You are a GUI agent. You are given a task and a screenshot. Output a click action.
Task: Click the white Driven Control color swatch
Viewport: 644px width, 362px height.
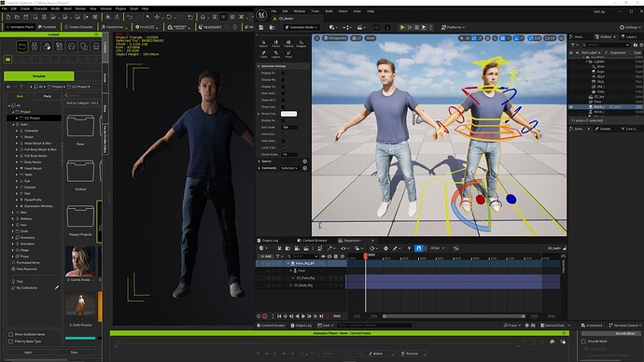tap(288, 114)
